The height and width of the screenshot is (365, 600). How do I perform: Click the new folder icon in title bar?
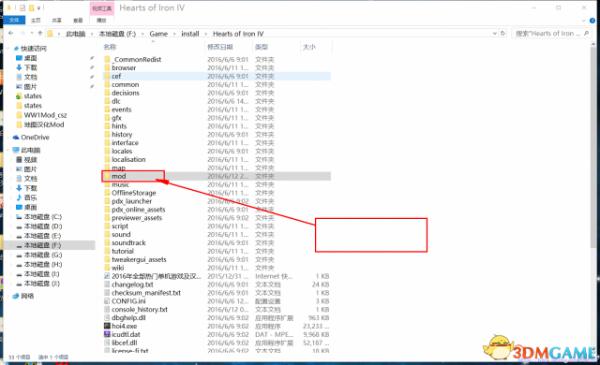31,8
